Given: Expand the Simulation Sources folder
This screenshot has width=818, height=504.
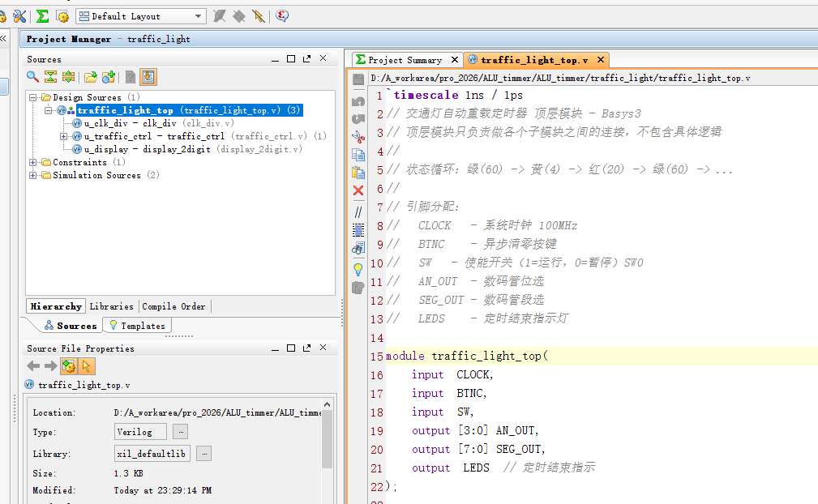Looking at the screenshot, I should [x=33, y=175].
